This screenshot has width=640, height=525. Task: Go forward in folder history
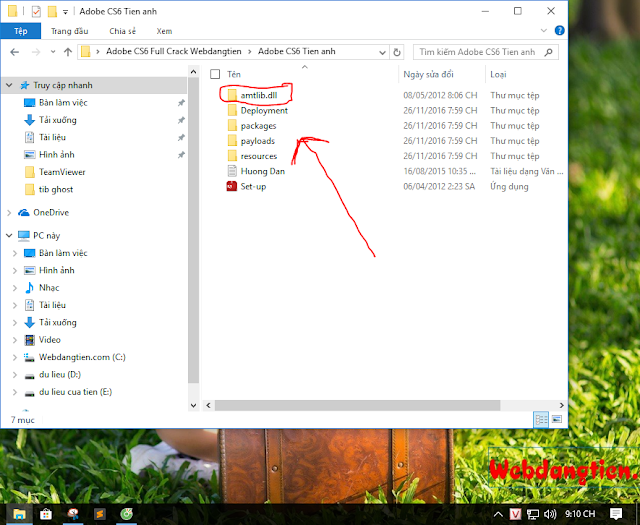[x=36, y=52]
